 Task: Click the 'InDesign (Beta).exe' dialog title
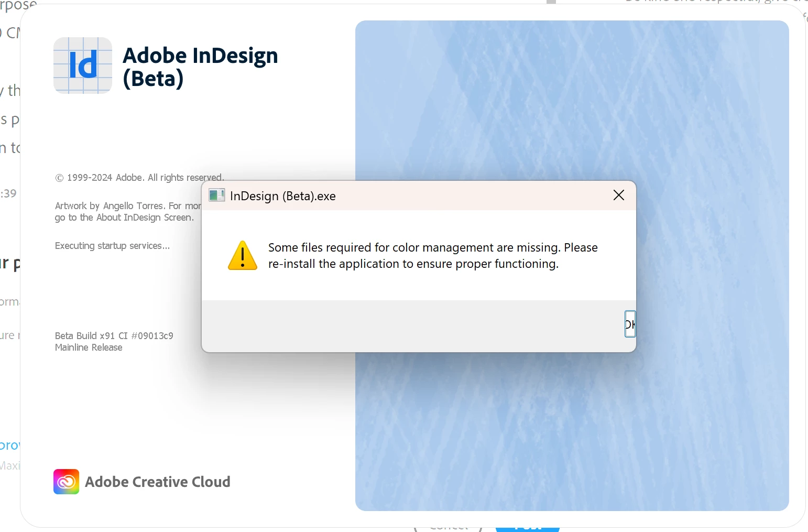pyautogui.click(x=283, y=196)
